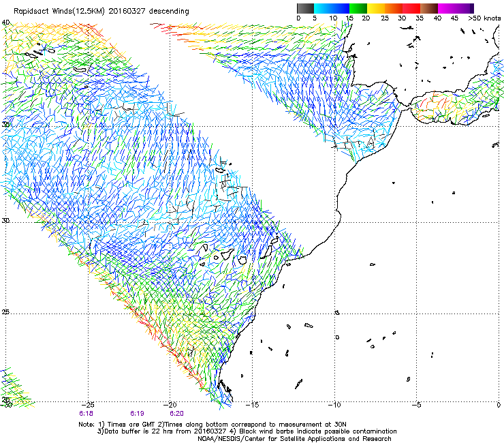Screen dimensions: 504x443
Task: Pick the brown 35–40 knots legend segment
Action: [429, 8]
